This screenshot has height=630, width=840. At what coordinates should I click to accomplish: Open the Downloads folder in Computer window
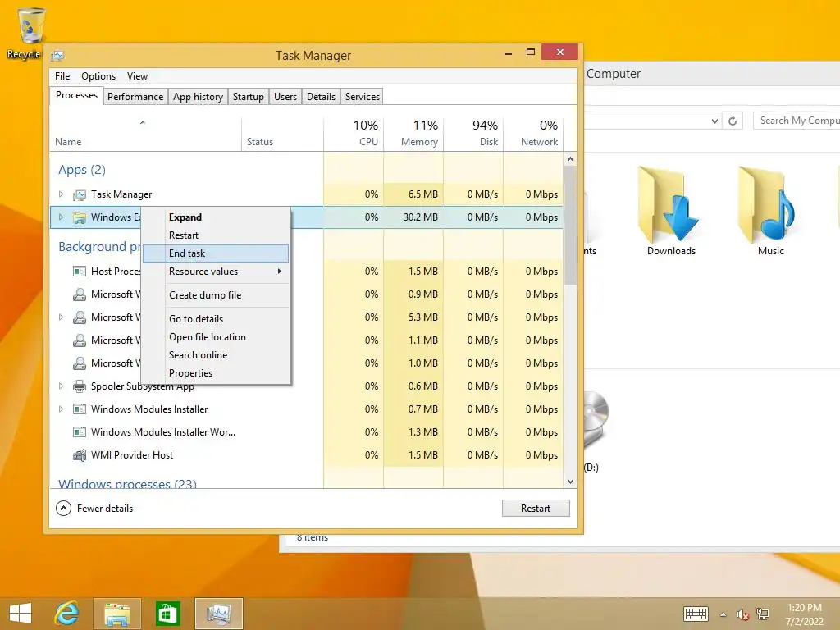tap(671, 212)
